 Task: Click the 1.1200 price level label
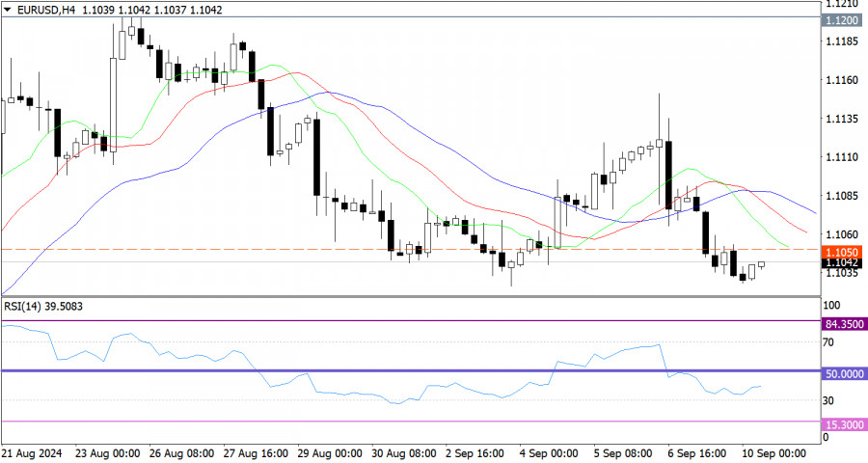tap(844, 20)
